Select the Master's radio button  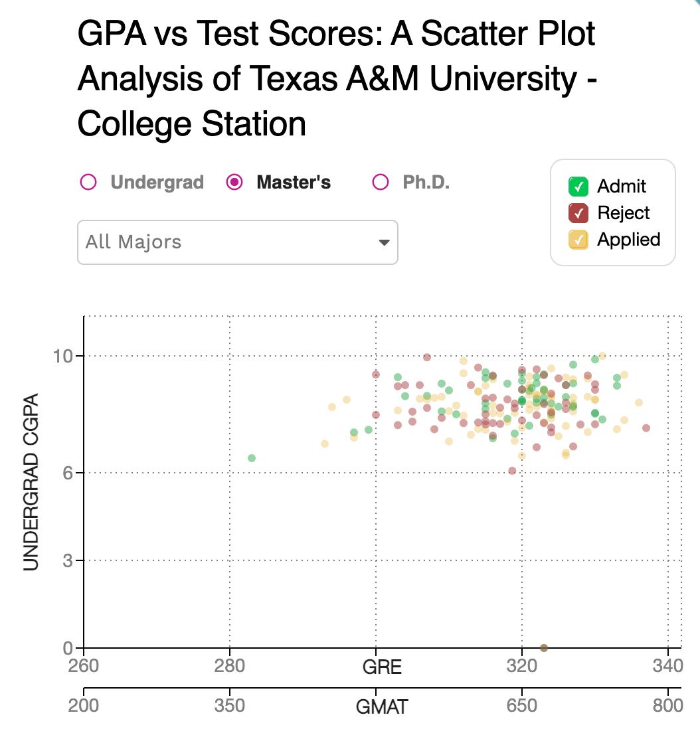[x=234, y=182]
